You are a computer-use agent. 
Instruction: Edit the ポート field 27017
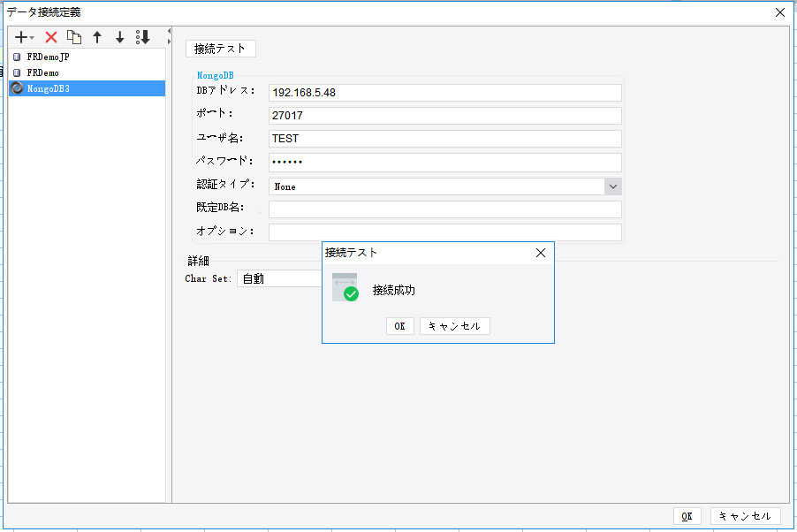(444, 116)
